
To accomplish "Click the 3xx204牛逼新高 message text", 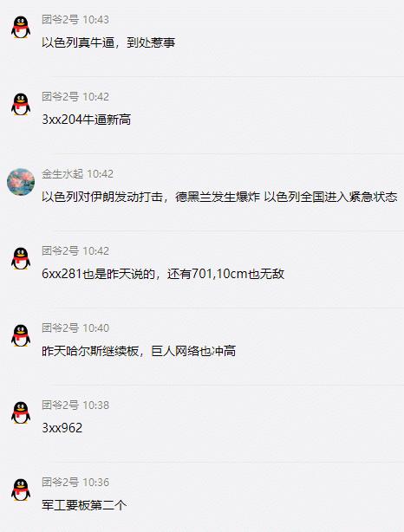I will point(86,120).
